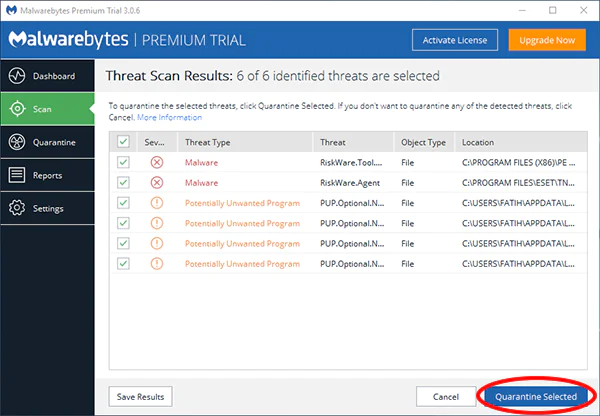Click orange warning icon on last threat row
The image size is (600, 416).
pyautogui.click(x=156, y=263)
